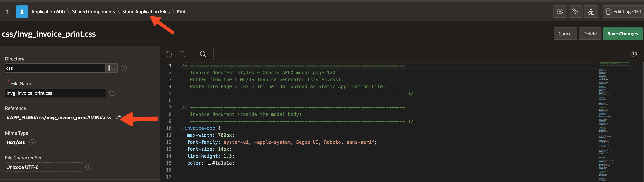Screen dimensions: 644x182
Task: Click the font-family declaration line
Action: [282, 142]
